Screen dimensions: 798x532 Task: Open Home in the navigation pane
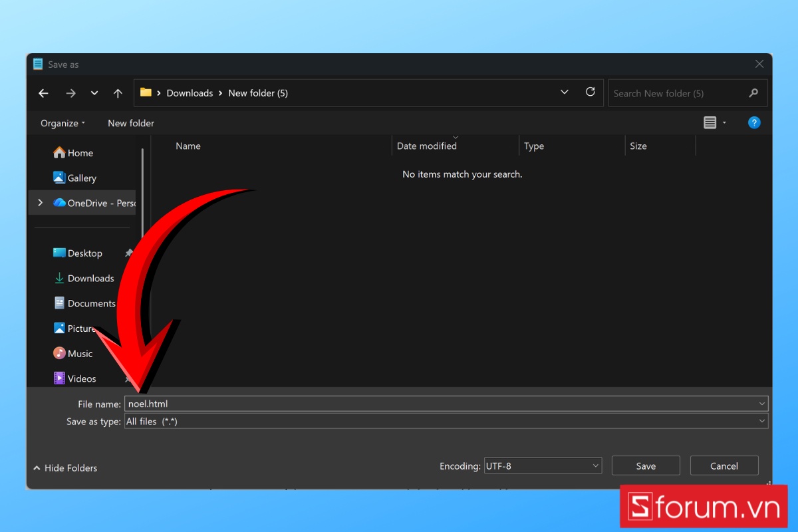coord(79,153)
